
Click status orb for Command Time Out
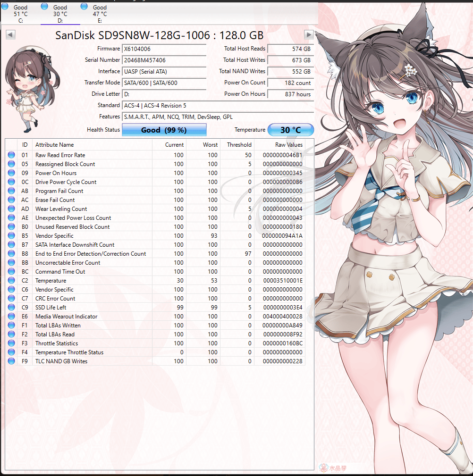point(11,271)
